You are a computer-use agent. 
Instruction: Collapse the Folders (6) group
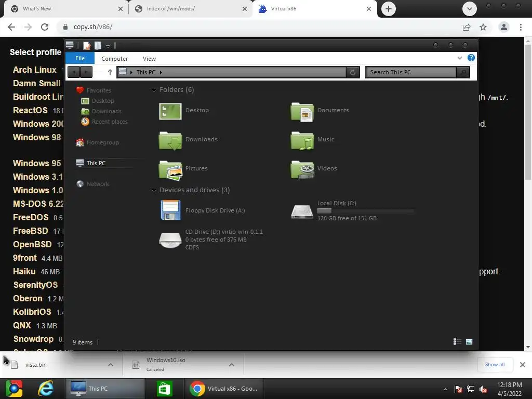click(x=154, y=90)
